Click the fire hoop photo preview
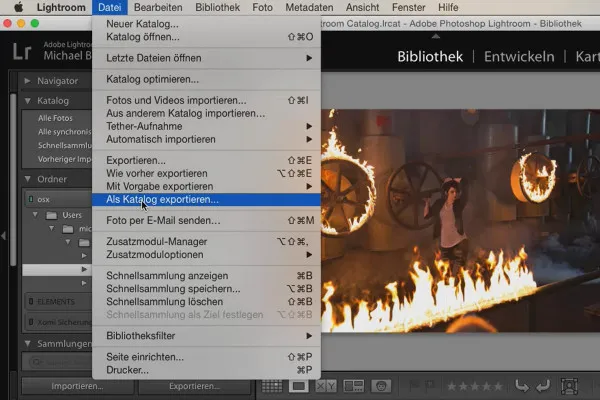 click(x=460, y=220)
